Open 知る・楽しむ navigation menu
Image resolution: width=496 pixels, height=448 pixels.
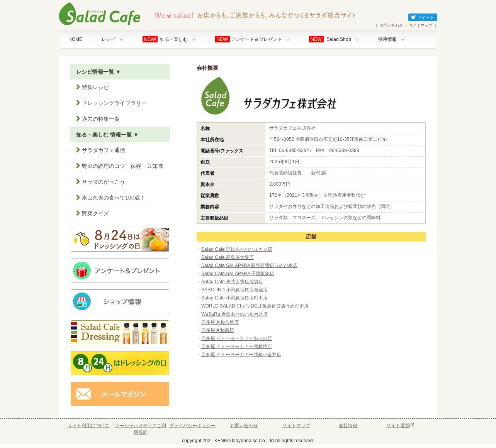[x=173, y=39]
